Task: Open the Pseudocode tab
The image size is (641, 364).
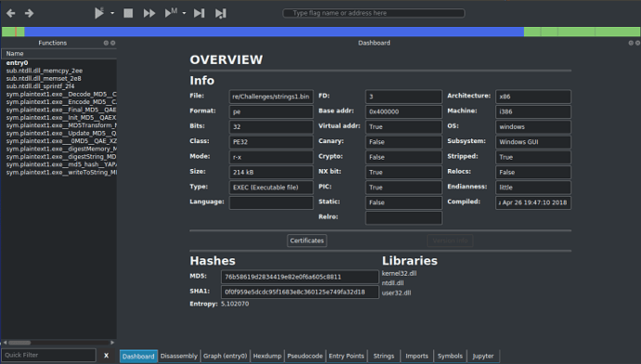Action: (x=305, y=357)
